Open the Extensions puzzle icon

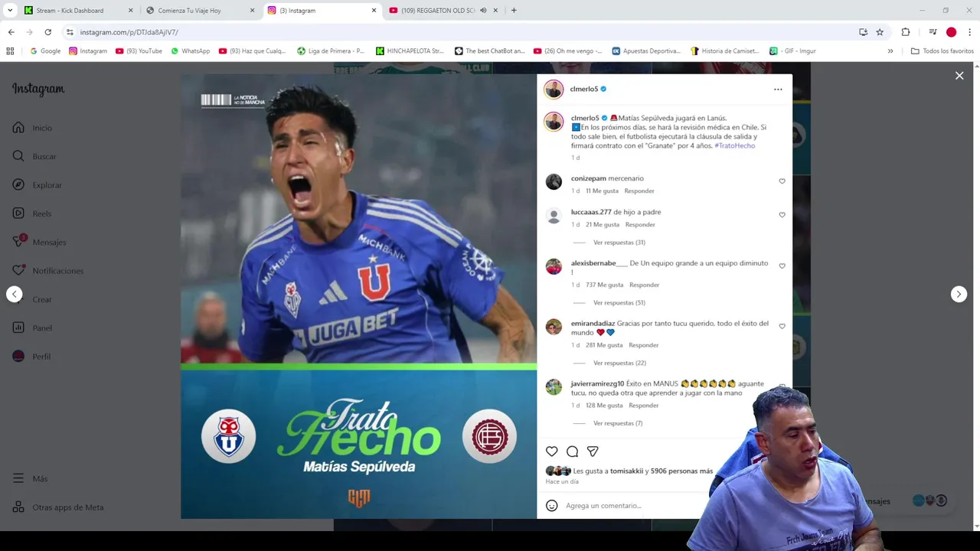pos(906,32)
